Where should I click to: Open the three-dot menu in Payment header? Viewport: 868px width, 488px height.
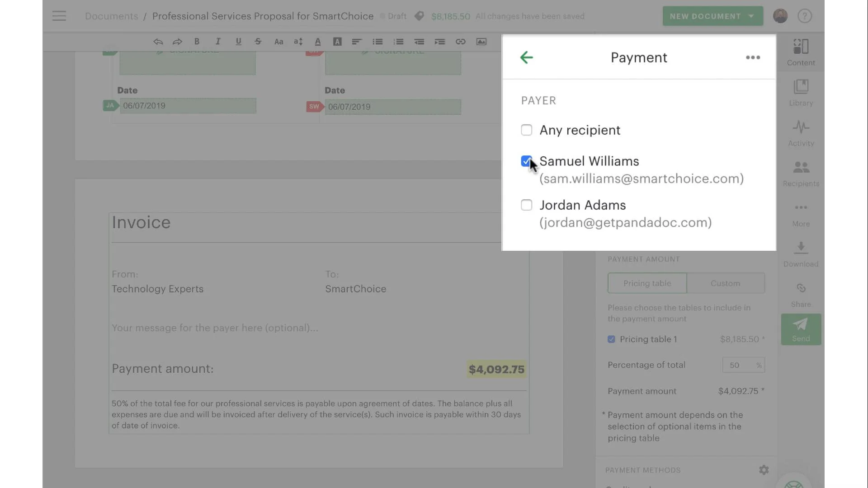(x=753, y=57)
